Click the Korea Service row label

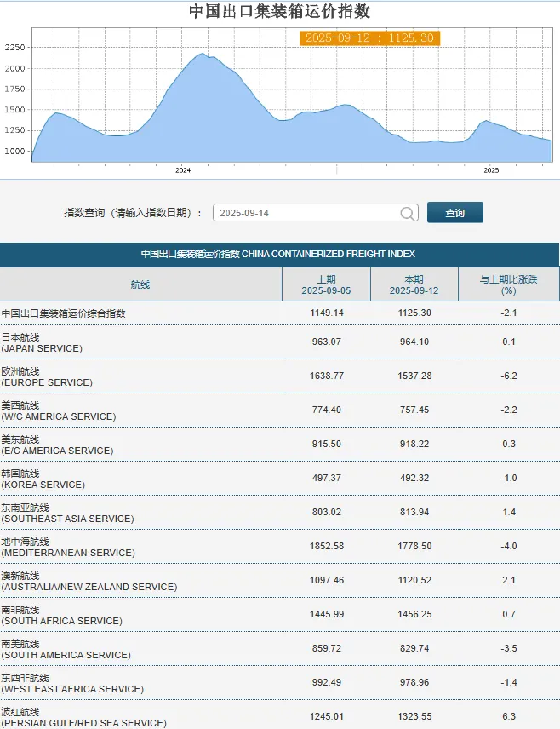[x=43, y=479]
